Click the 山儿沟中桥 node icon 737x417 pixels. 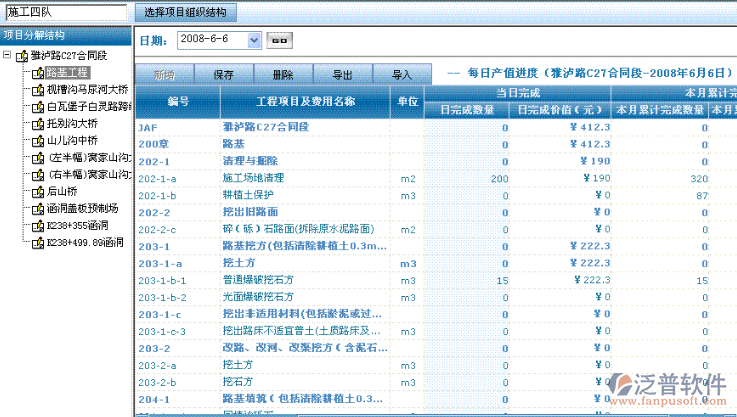click(x=38, y=140)
